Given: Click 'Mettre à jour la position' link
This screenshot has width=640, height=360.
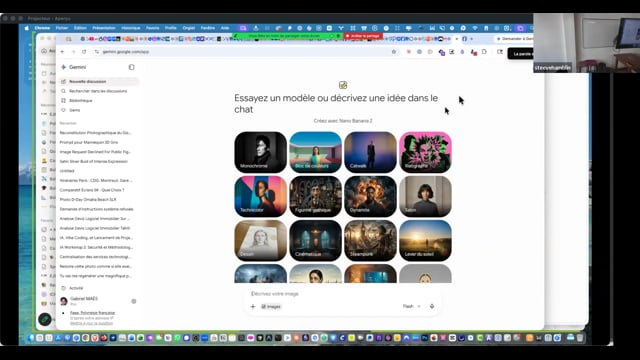Looking at the screenshot, I should click(x=91, y=323).
